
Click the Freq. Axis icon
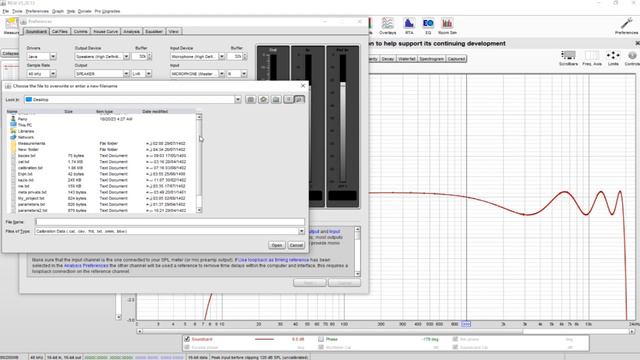coord(592,58)
